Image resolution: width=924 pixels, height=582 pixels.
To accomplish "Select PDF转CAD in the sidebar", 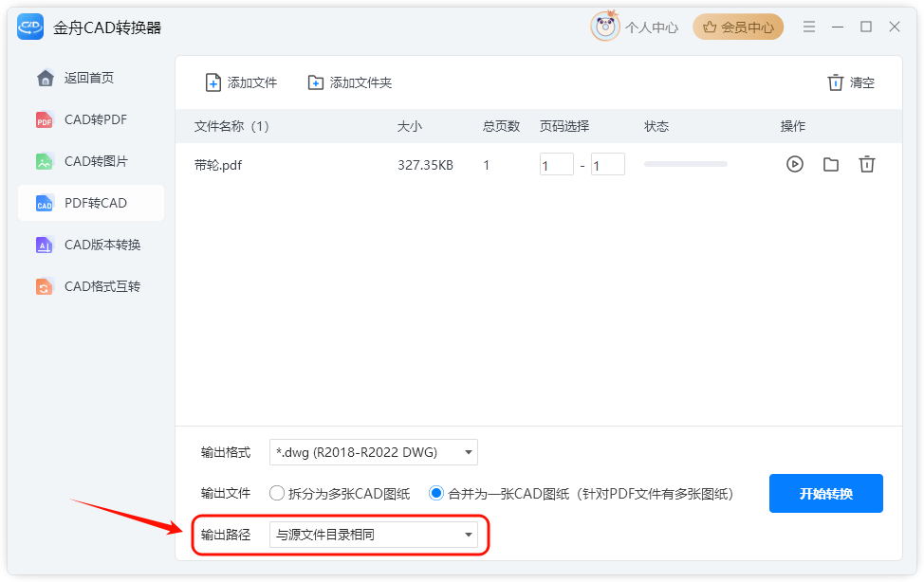I will click(91, 203).
